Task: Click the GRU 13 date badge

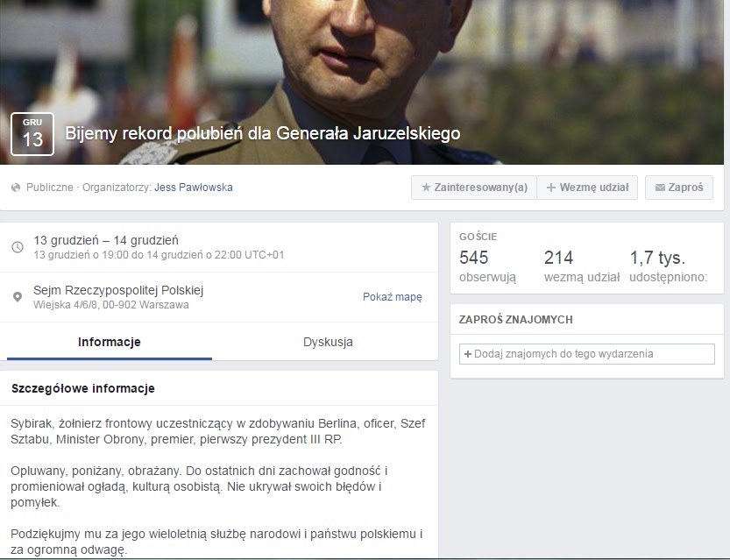Action: coord(32,134)
